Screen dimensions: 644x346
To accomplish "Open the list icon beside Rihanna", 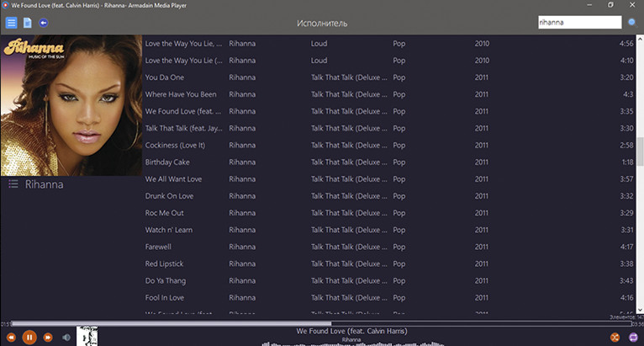I will (x=13, y=184).
